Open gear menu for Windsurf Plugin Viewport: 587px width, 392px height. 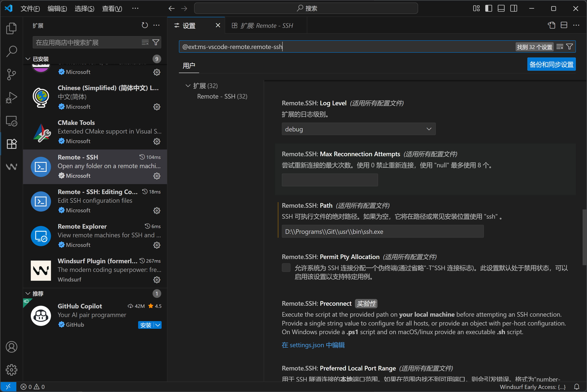pos(157,280)
